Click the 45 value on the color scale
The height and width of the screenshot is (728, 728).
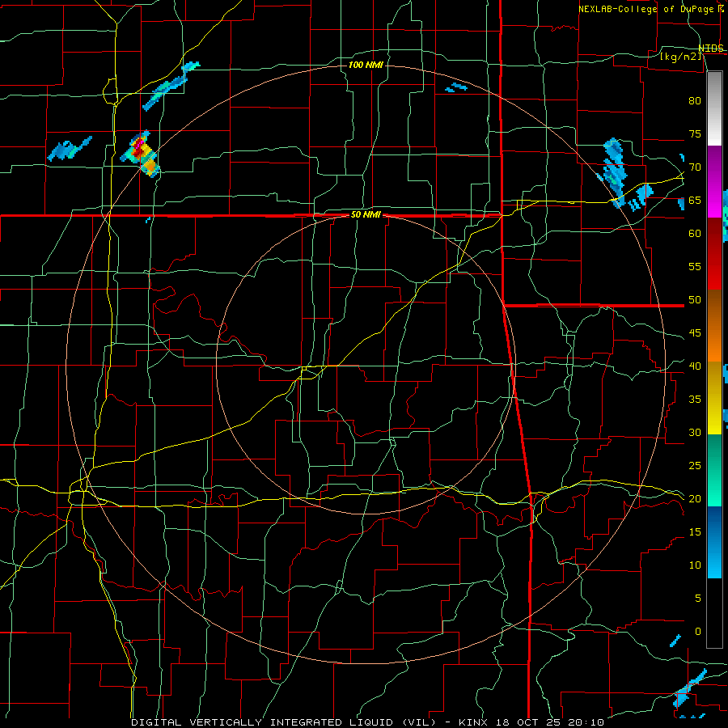click(695, 333)
